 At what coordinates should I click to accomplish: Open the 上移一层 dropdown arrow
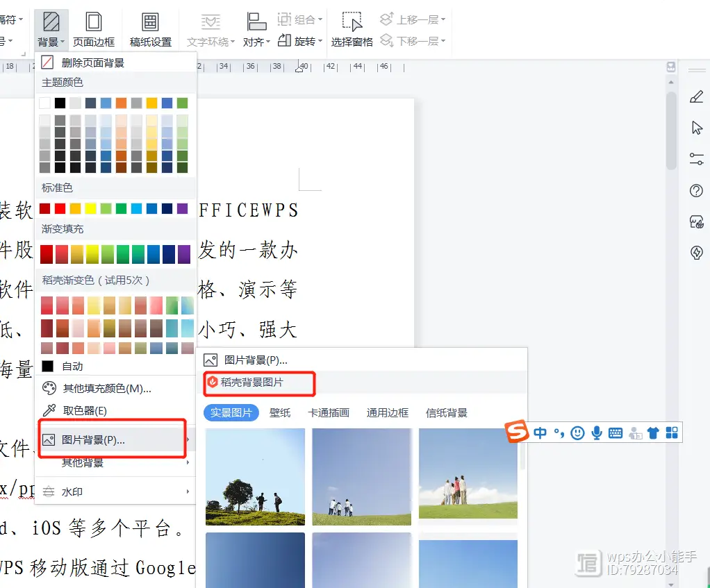click(x=443, y=19)
